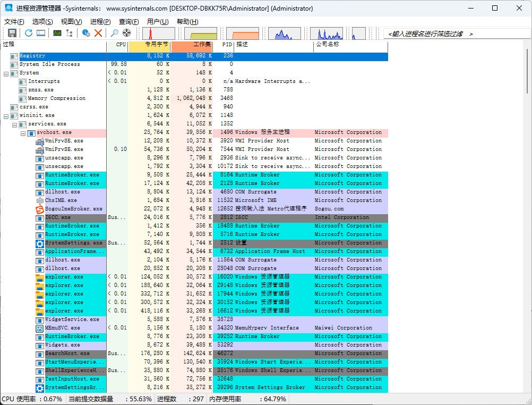Click the gear icon beside SystemSettings.exe
The width and height of the screenshot is (532, 405).
(x=40, y=243)
